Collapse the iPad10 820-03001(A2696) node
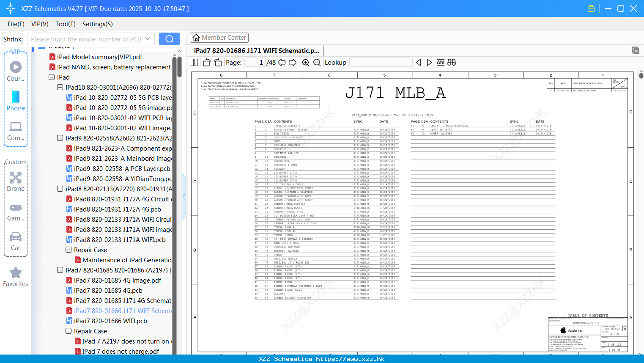The width and height of the screenshot is (644, 363). (60, 87)
